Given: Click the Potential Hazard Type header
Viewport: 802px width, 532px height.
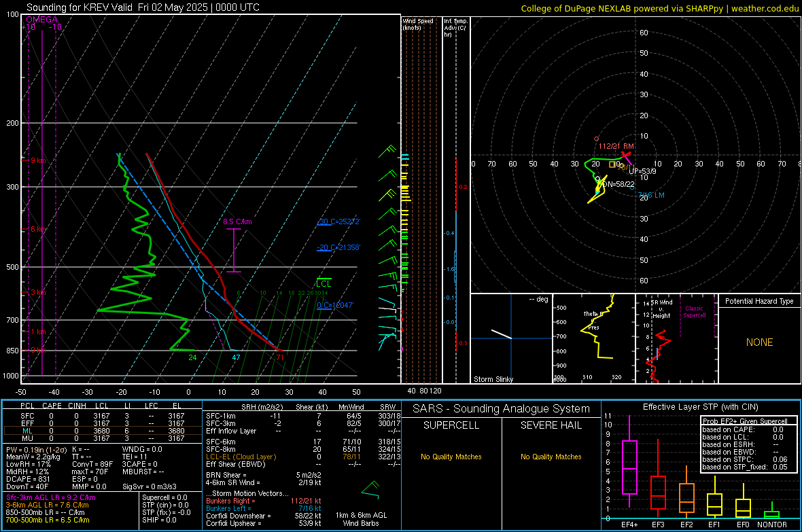Looking at the screenshot, I should click(x=759, y=301).
